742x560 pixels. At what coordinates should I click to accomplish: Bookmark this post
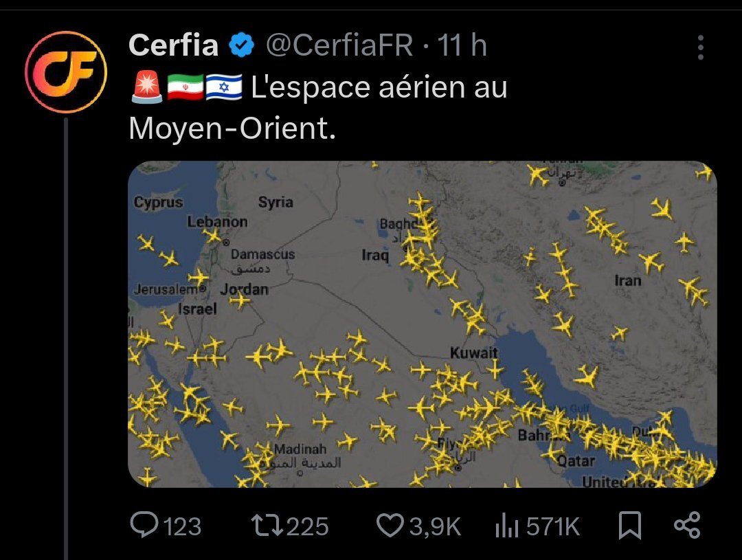[630, 526]
